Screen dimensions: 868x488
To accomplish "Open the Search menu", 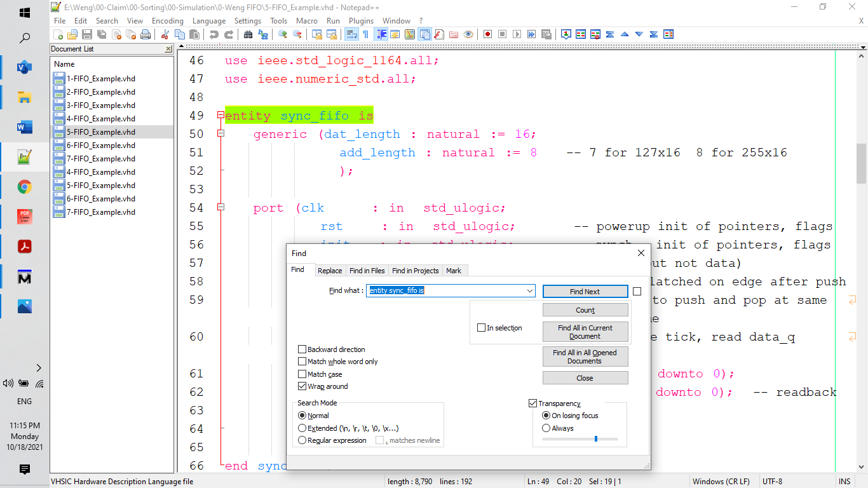I will [107, 21].
